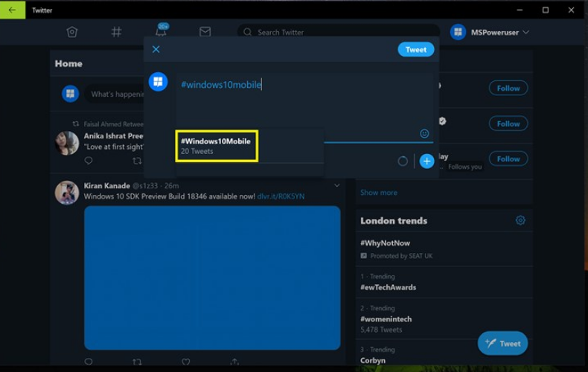The height and width of the screenshot is (372, 588).
Task: Open the Explore hashtag icon
Action: [x=116, y=32]
